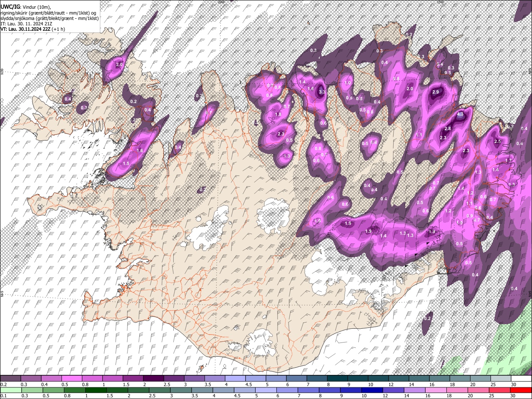Select the darkest purple 2–2.5 snow legend swatch
The height and width of the screenshot is (399, 532).
(x=153, y=379)
